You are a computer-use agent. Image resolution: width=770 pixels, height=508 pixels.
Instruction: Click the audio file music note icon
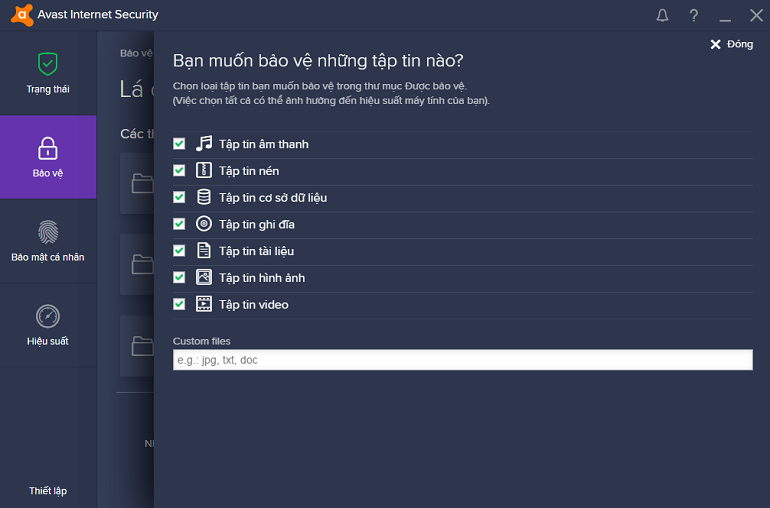pos(204,144)
